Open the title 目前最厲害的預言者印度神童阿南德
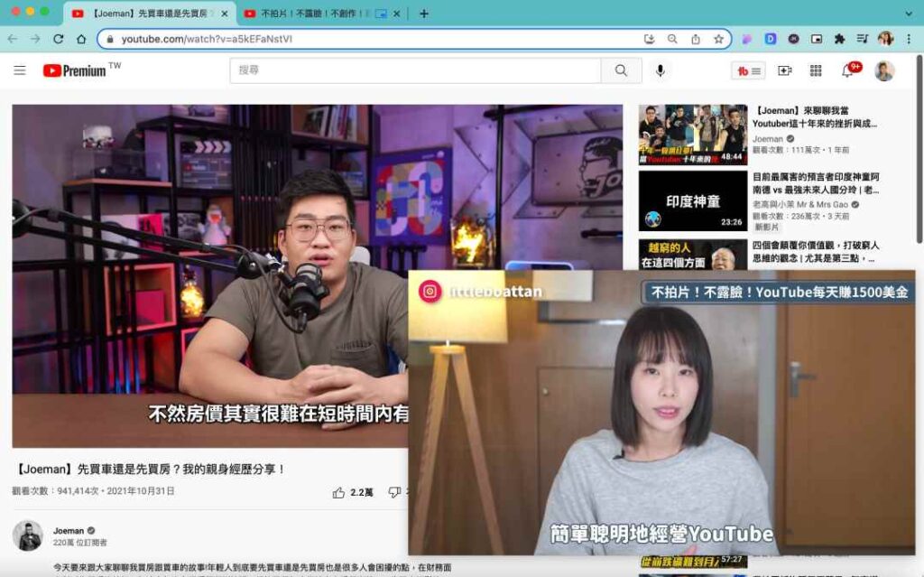The height and width of the screenshot is (577, 924). pos(816,183)
